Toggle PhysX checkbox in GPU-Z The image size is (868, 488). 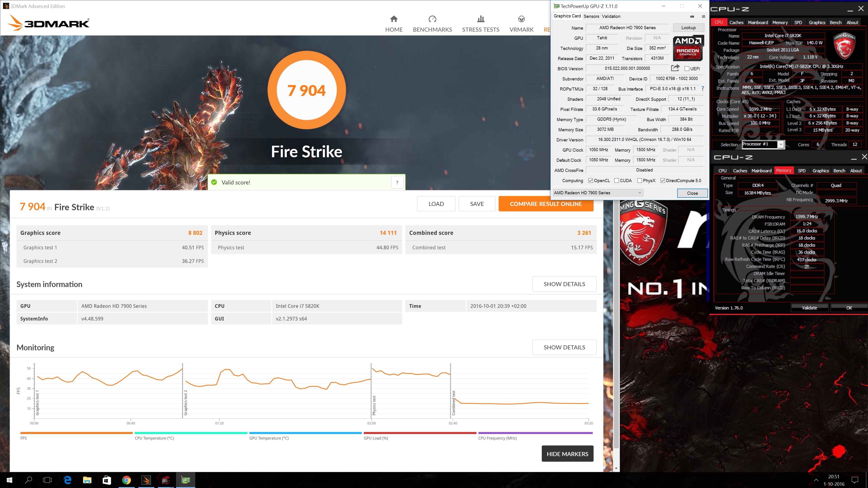(x=639, y=181)
